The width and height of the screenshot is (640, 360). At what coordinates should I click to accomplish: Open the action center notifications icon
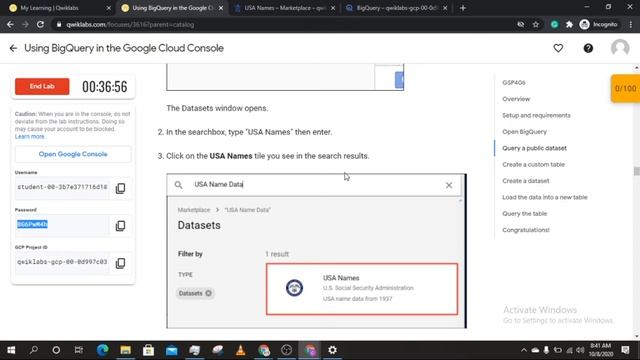625,350
